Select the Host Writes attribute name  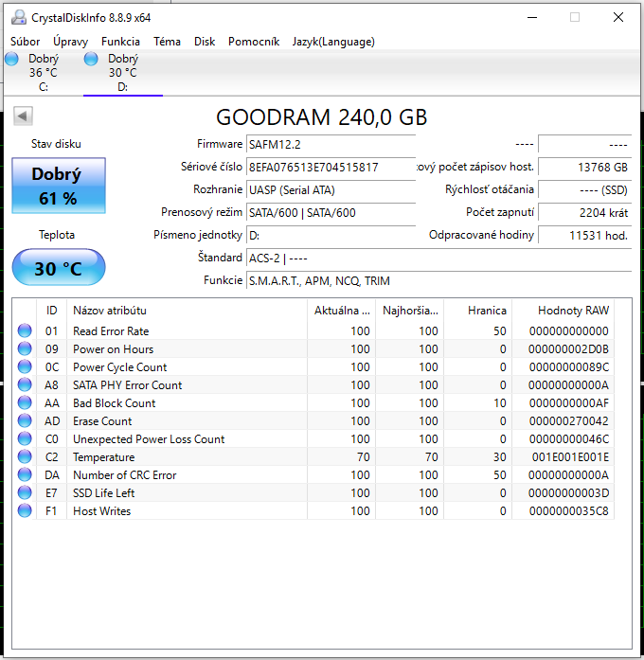click(102, 511)
